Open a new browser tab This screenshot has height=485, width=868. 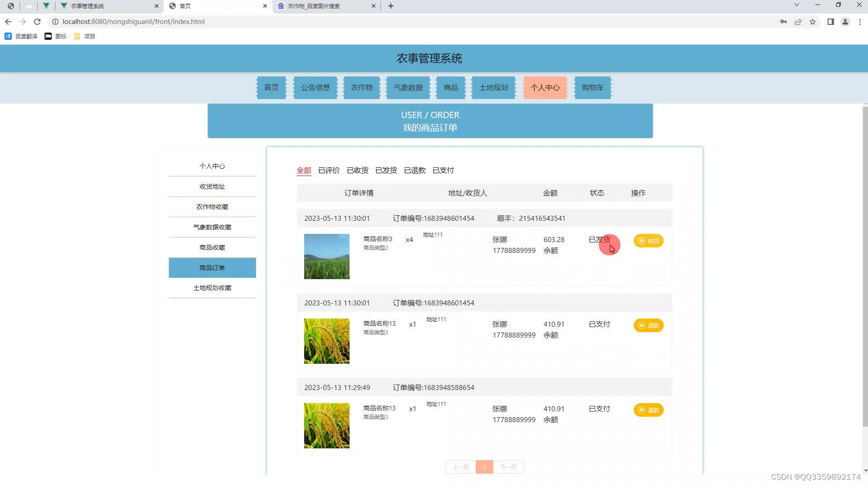click(x=391, y=6)
